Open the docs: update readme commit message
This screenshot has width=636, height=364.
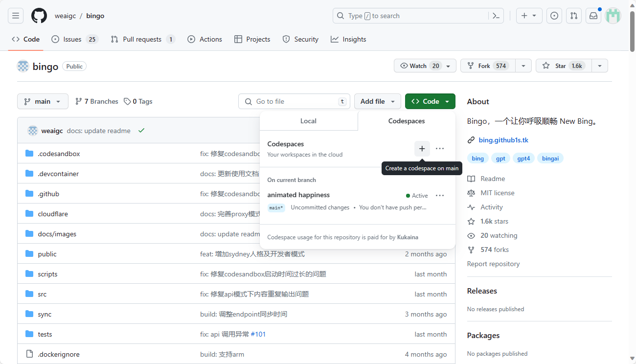(x=98, y=131)
